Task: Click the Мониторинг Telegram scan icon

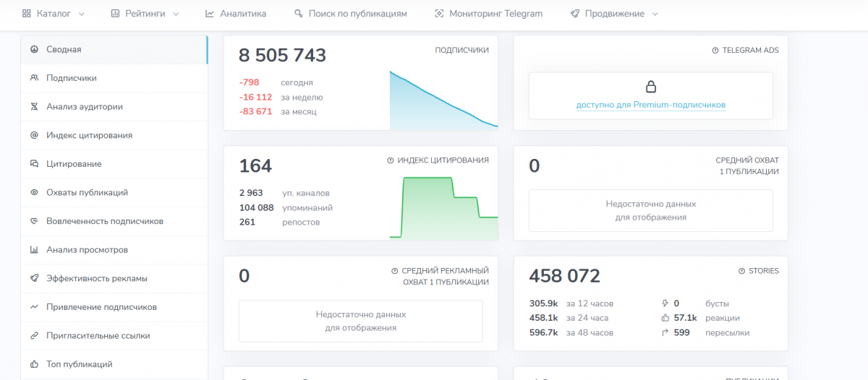Action: [439, 14]
